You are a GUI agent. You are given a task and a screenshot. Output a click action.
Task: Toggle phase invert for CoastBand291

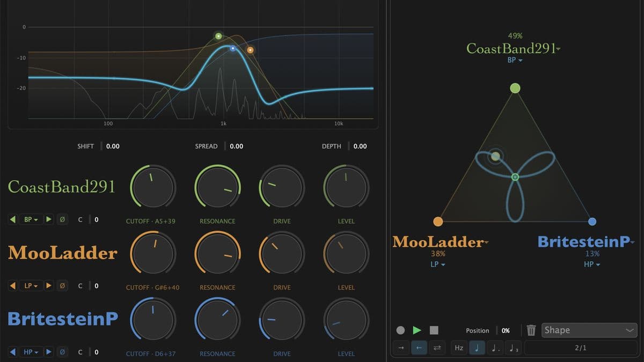(x=62, y=219)
